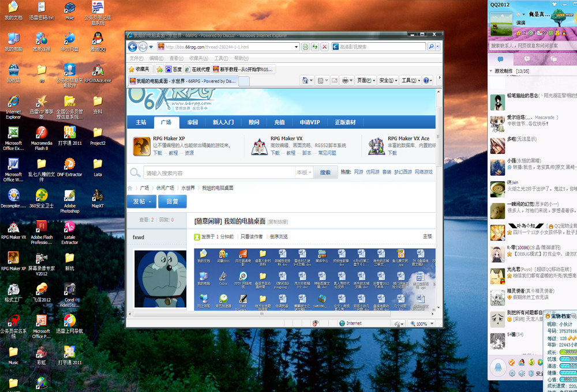The image size is (577, 392).
Task: Click the magnifier search button in IE search box
Action: click(431, 47)
